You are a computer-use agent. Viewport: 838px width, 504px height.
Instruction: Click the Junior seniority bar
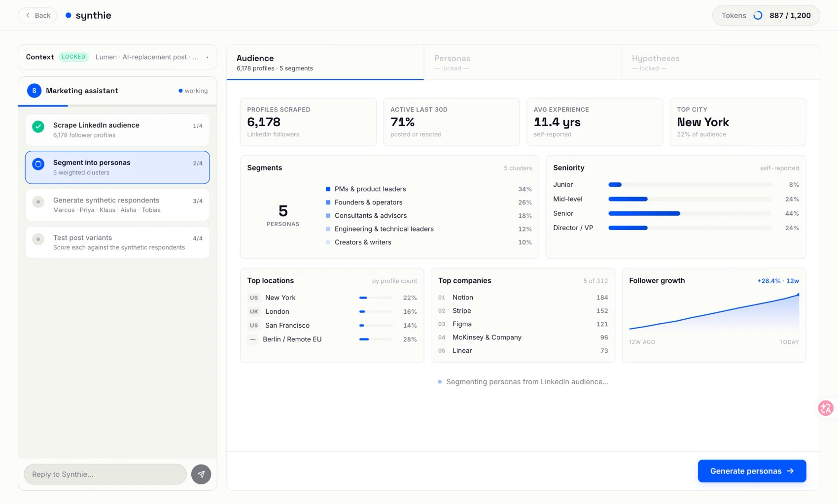[x=690, y=185]
